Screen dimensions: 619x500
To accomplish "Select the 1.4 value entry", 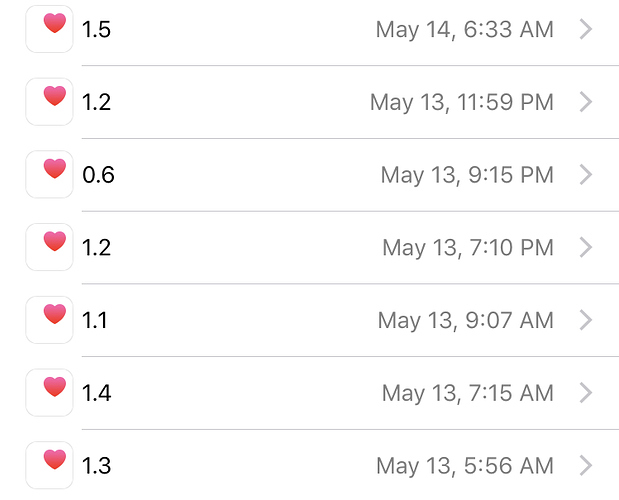I will (97, 393).
